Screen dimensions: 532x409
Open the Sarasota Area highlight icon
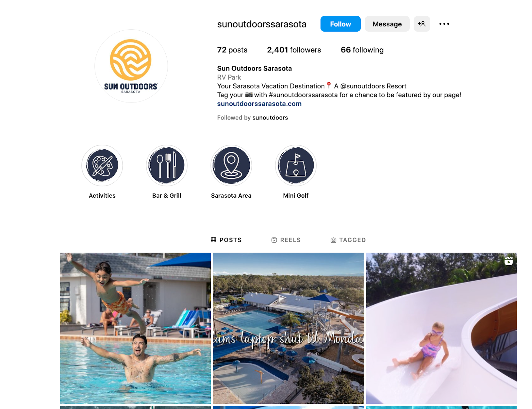(231, 165)
